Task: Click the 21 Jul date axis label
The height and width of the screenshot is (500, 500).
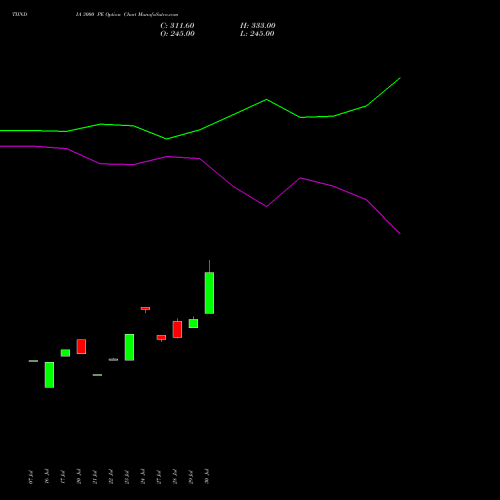Action: tap(95, 476)
